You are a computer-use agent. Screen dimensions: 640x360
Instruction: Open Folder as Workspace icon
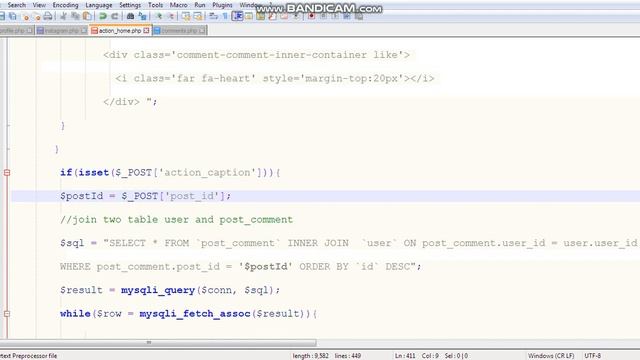(x=284, y=16)
